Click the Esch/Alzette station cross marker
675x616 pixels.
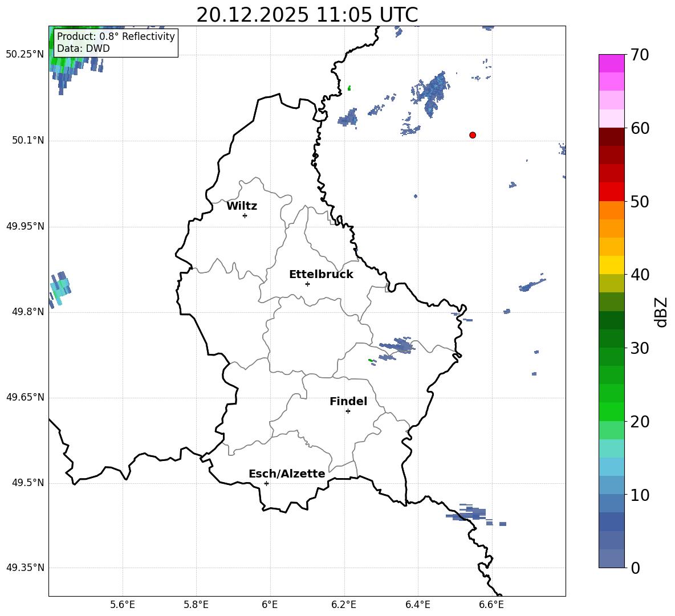coord(266,483)
